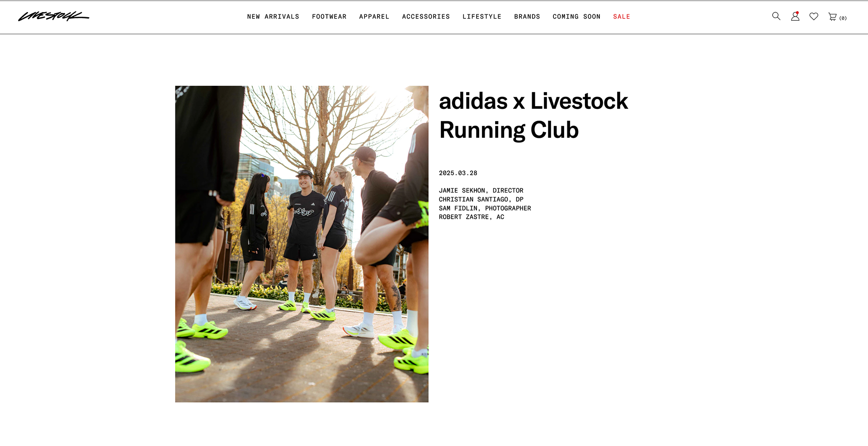Go home via Livestock logo
The image size is (868, 446).
pyautogui.click(x=54, y=16)
